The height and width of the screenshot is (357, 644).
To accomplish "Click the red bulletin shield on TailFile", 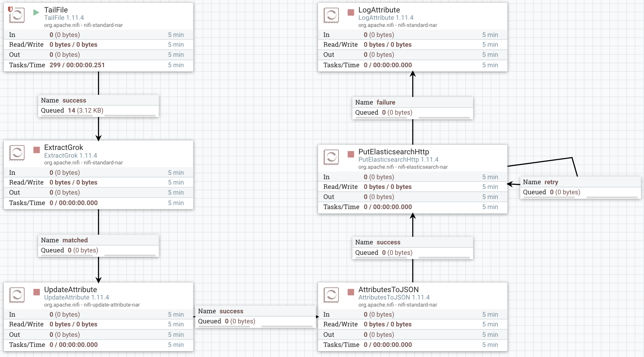I will pos(10,9).
